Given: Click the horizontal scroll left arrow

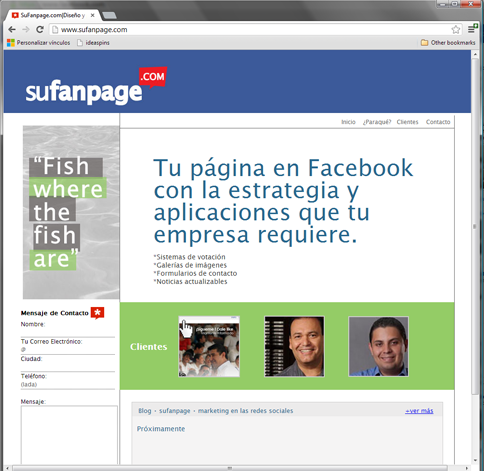Looking at the screenshot, I should [7, 468].
